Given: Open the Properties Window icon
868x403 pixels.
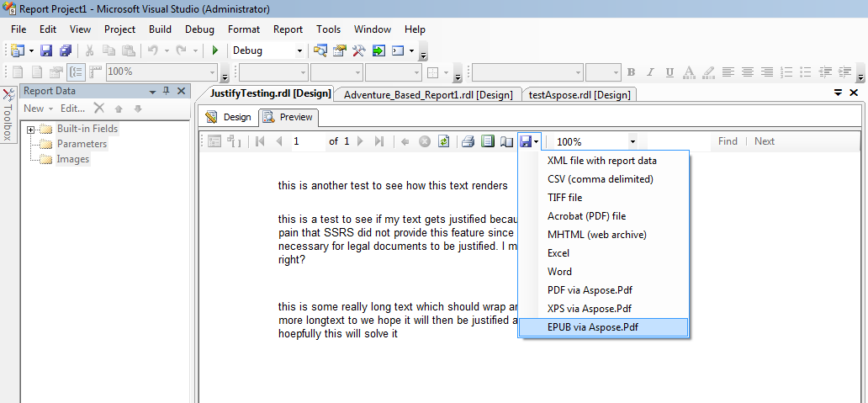Looking at the screenshot, I should click(339, 50).
